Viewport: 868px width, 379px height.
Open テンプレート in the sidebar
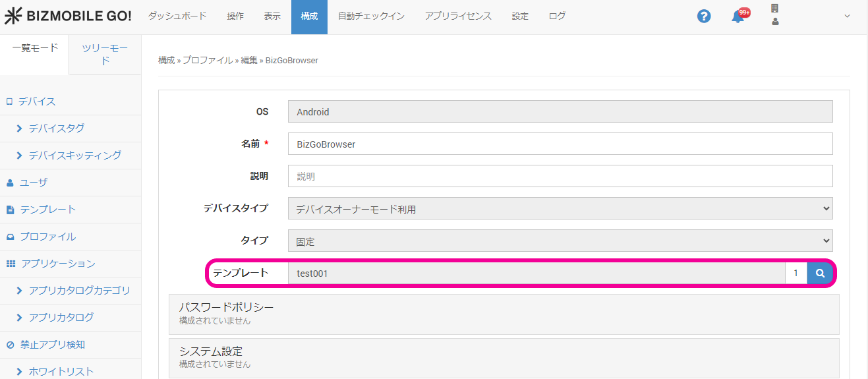(47, 210)
